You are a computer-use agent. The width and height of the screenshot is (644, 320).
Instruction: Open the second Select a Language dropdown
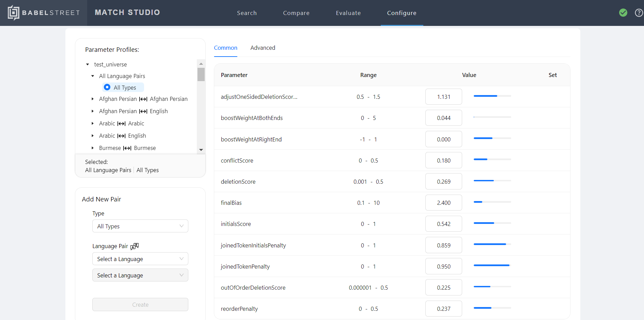[140, 275]
